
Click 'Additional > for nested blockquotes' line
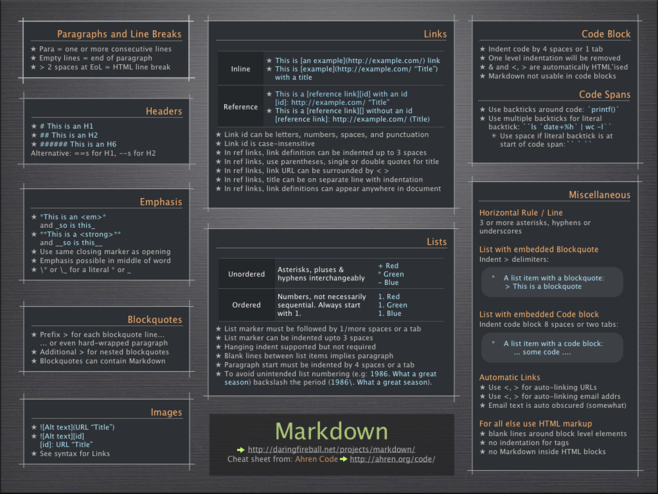pos(104,352)
